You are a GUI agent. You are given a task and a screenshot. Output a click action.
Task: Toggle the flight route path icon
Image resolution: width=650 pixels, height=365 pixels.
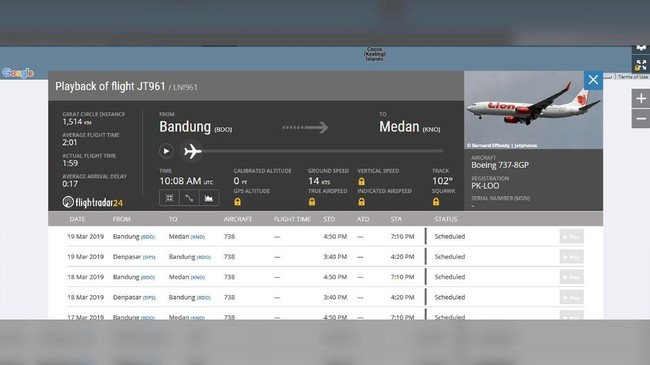[189, 198]
